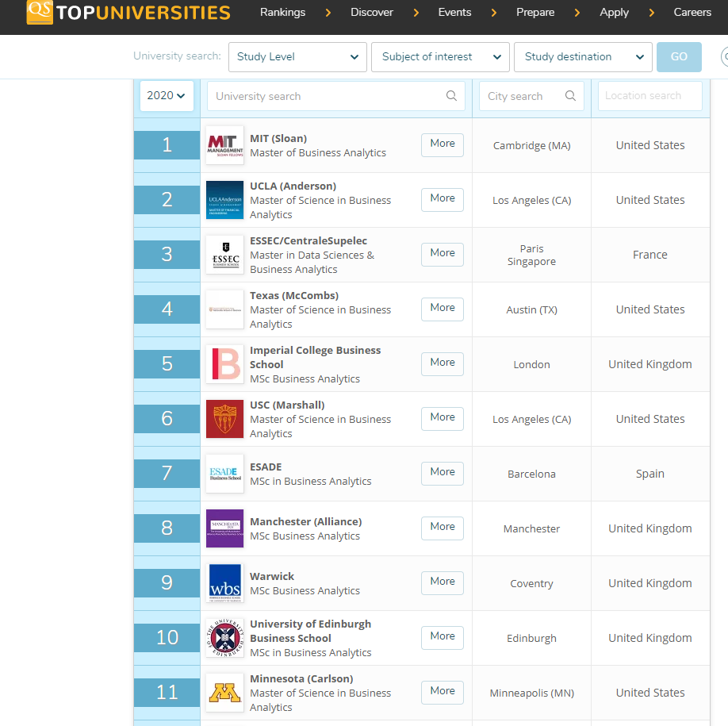Click More for Manchester (Alliance)
This screenshot has width=728, height=726.
coord(443,528)
